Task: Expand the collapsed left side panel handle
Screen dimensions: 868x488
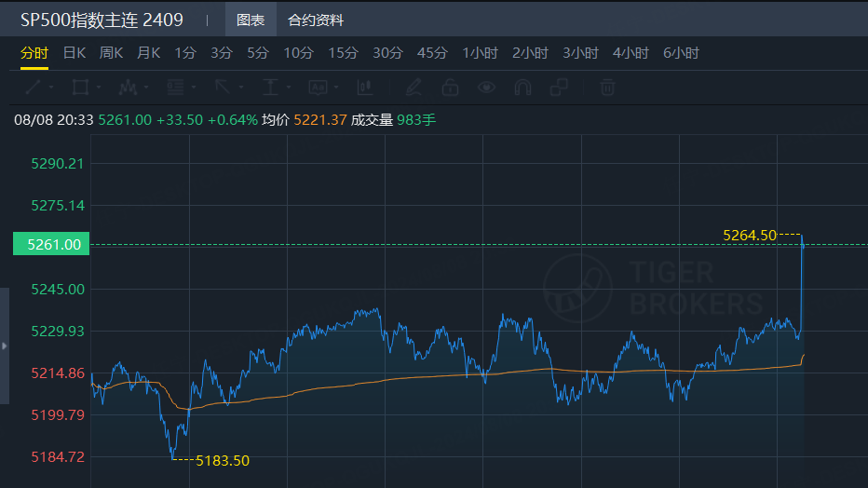Action: (x=5, y=346)
